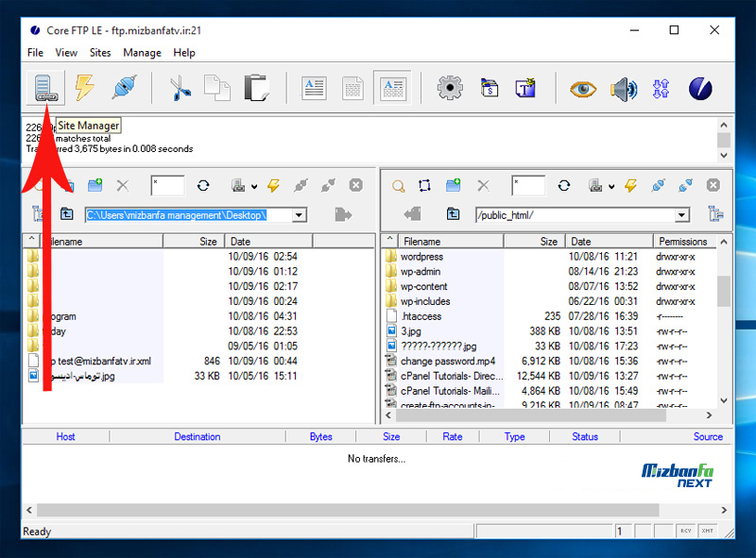Open the dropdown arrow beside remote printer icon

click(x=611, y=187)
